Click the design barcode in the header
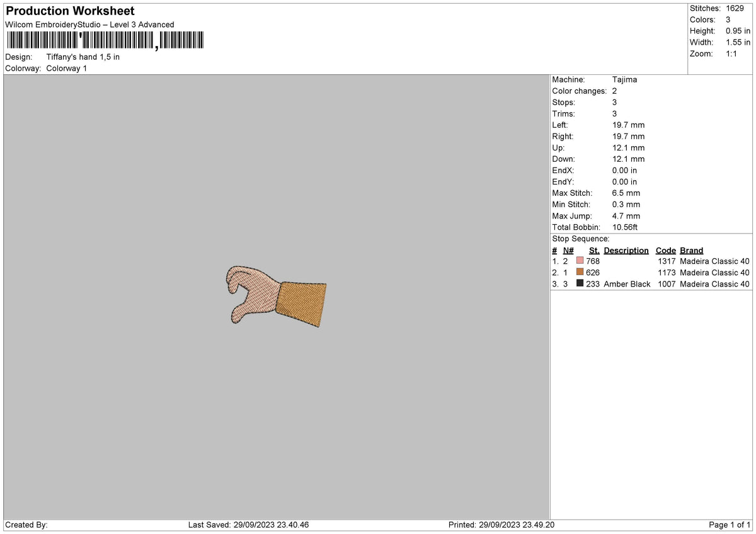 [105, 42]
